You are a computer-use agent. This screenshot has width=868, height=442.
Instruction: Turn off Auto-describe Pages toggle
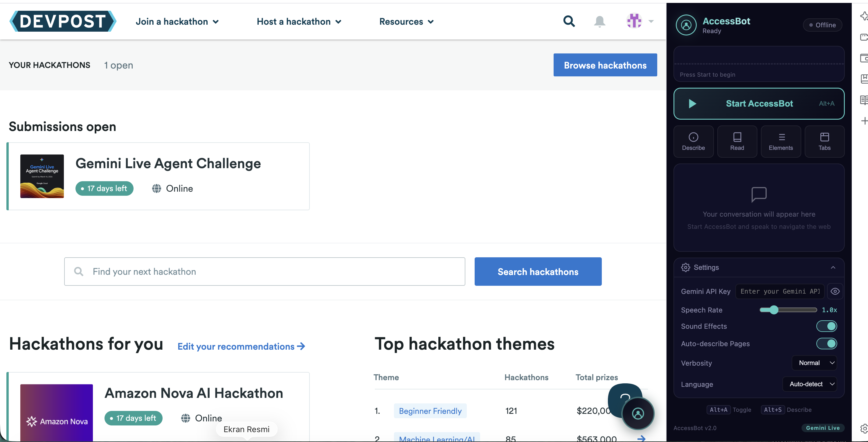826,344
